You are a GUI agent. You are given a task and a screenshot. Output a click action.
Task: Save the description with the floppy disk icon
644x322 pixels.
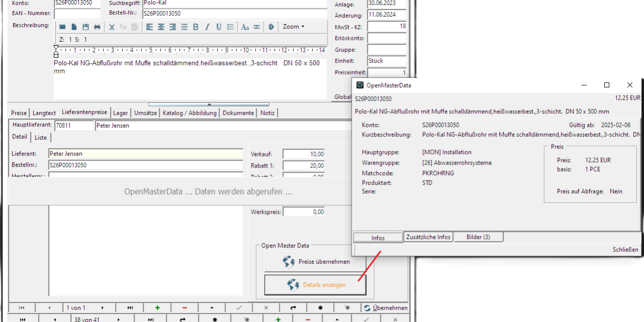(86, 27)
